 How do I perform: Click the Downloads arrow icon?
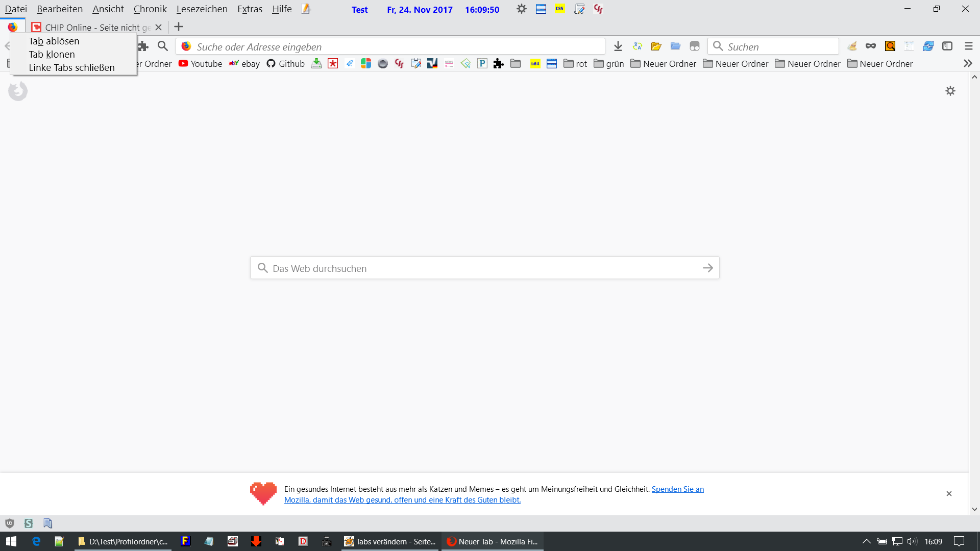click(618, 46)
